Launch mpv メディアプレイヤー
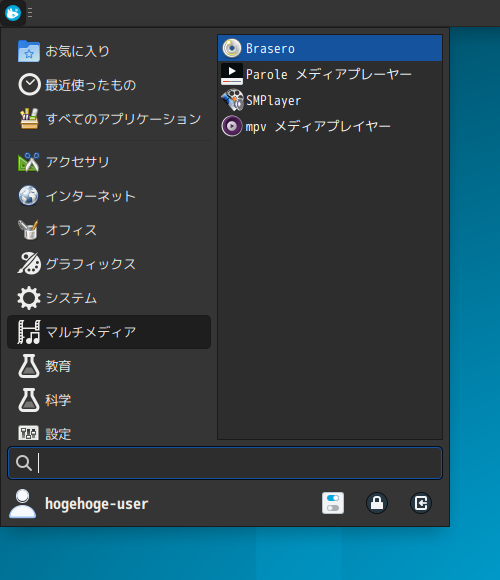This screenshot has height=580, width=500. click(x=330, y=126)
